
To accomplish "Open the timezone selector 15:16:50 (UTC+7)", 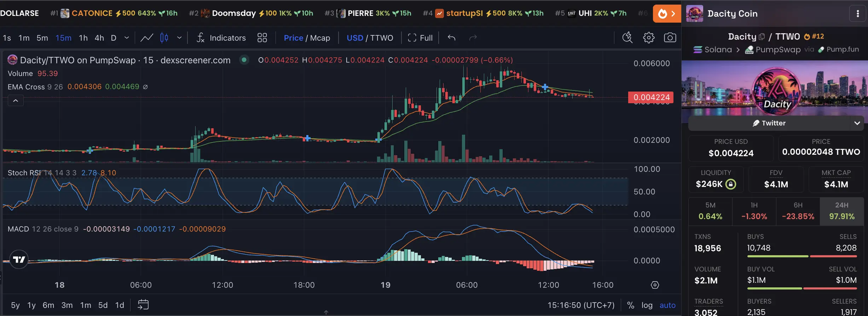I will click(581, 305).
